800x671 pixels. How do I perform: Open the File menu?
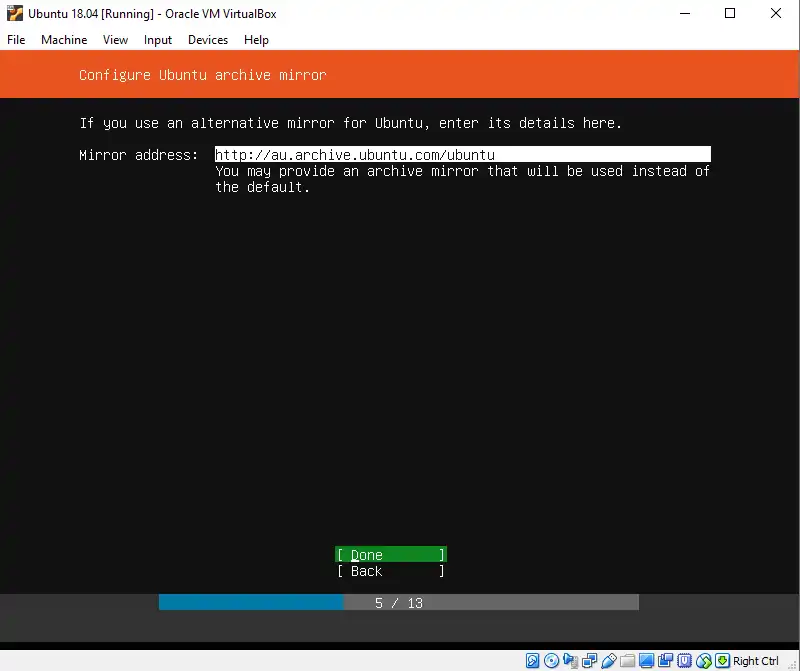coord(16,40)
